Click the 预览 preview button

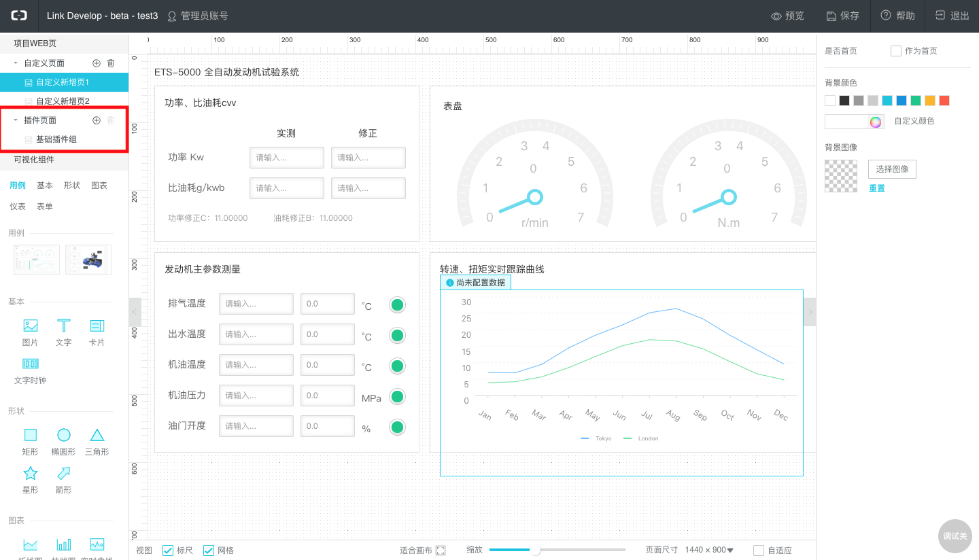coord(787,16)
